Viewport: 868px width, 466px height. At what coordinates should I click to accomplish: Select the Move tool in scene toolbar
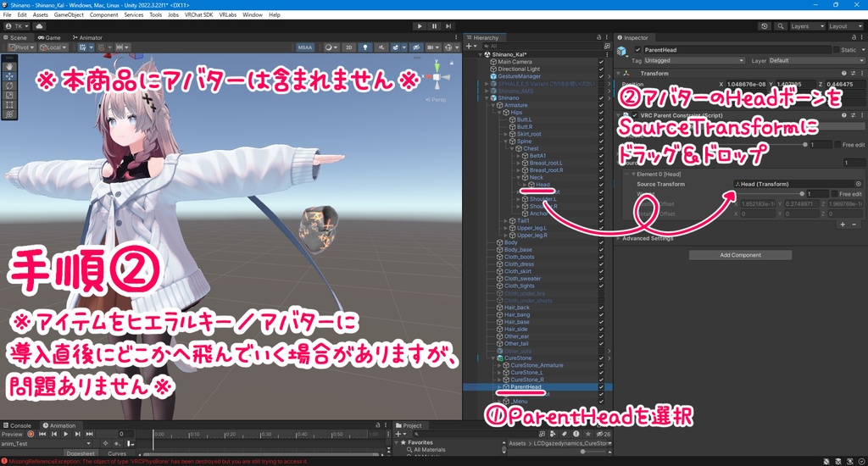pos(9,76)
